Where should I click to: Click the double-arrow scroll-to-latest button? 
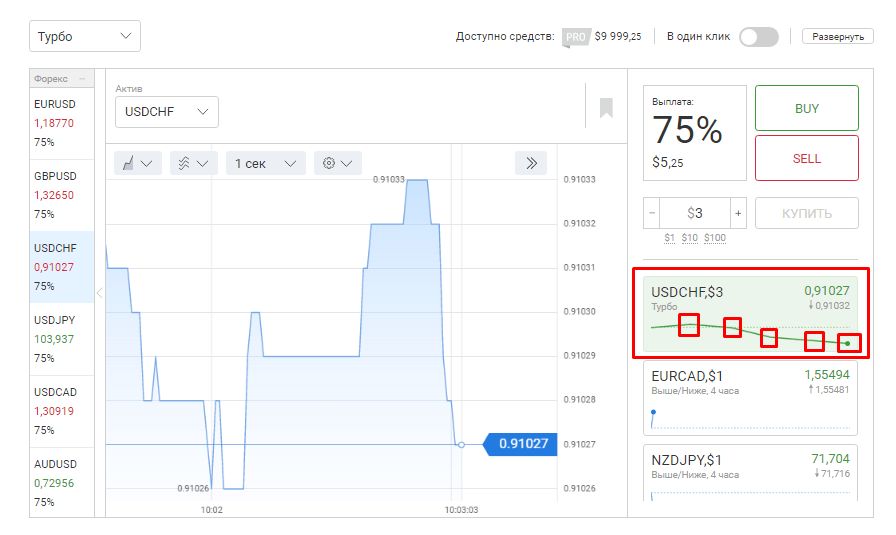coord(532,163)
